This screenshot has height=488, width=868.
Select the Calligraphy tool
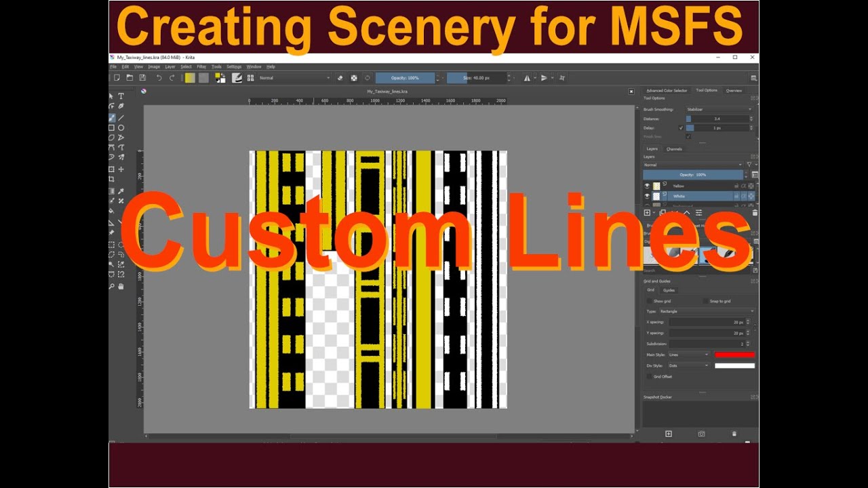[121, 106]
